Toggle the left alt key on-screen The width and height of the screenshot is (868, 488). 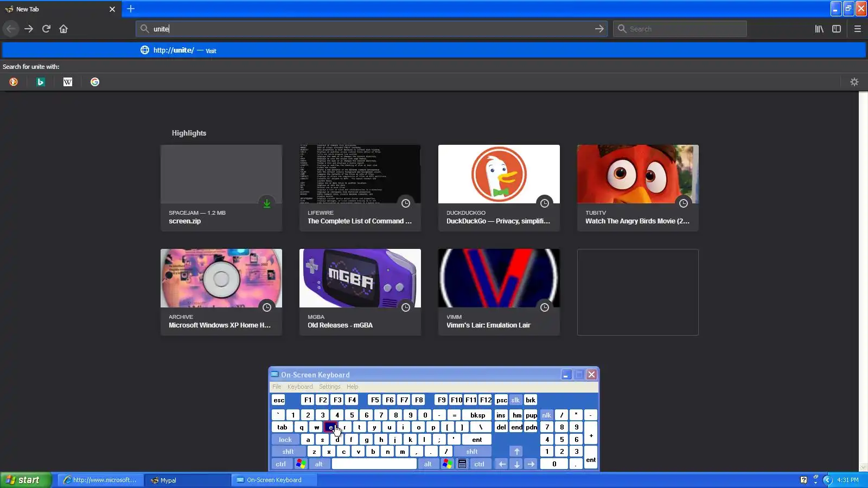pyautogui.click(x=318, y=464)
